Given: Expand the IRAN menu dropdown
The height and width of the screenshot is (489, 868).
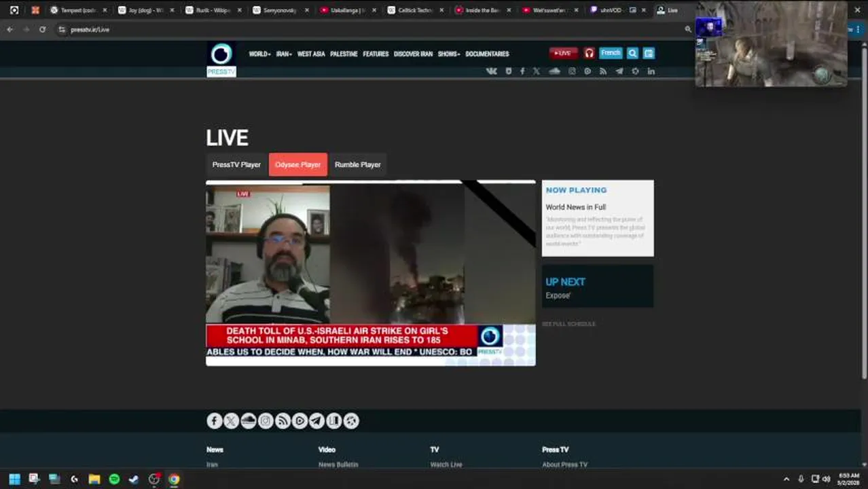Looking at the screenshot, I should click(x=284, y=54).
